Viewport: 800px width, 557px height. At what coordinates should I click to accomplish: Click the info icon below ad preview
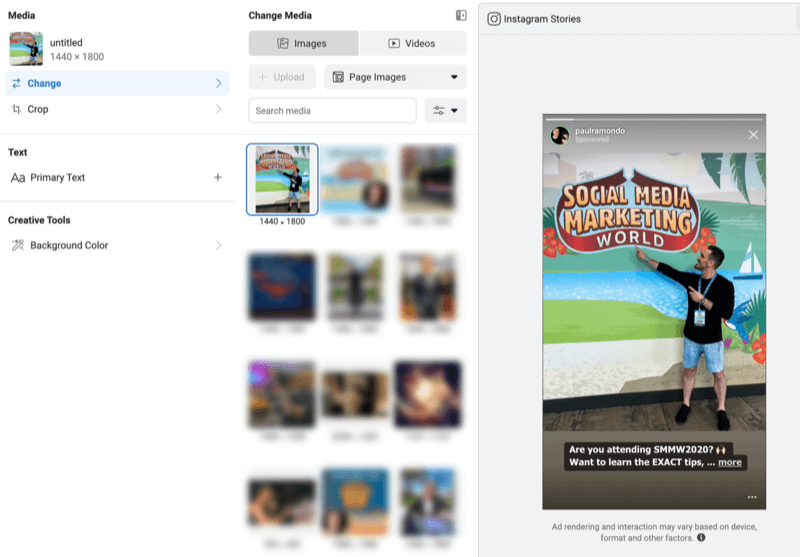(702, 537)
